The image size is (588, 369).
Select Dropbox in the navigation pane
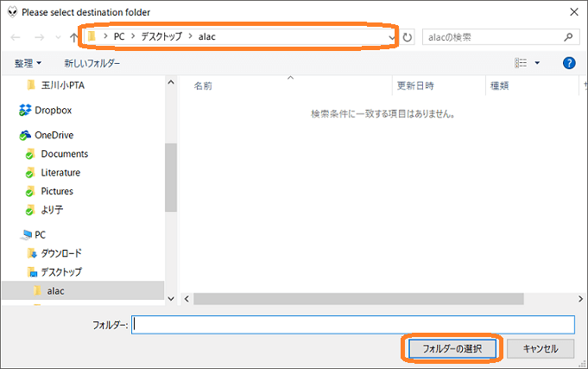(54, 110)
